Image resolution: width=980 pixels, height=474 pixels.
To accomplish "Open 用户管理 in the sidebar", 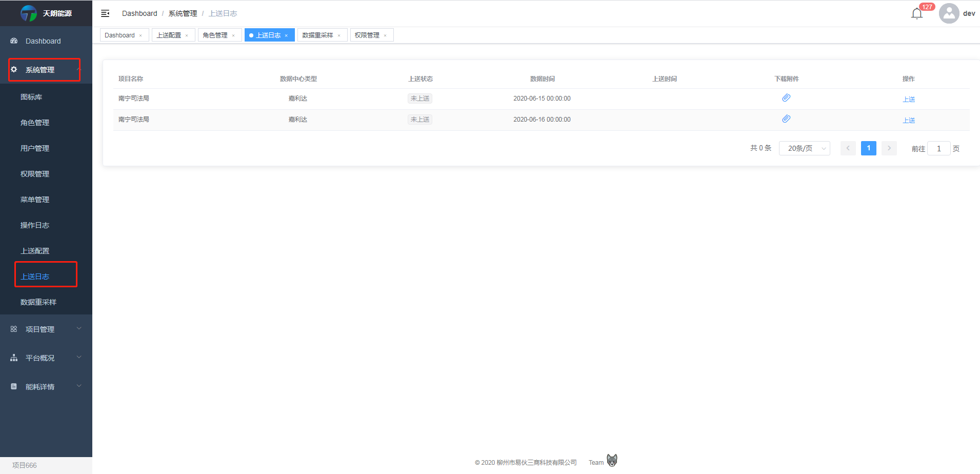I will click(46, 148).
